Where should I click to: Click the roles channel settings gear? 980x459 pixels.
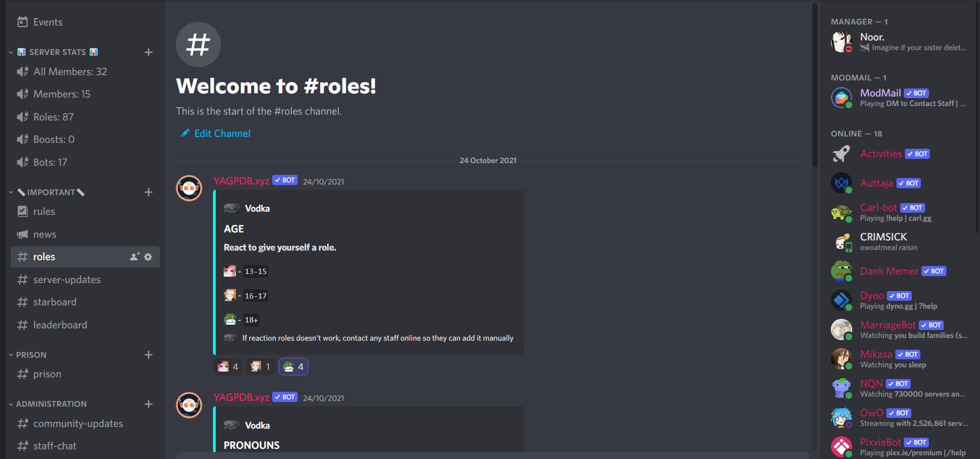[x=148, y=257]
